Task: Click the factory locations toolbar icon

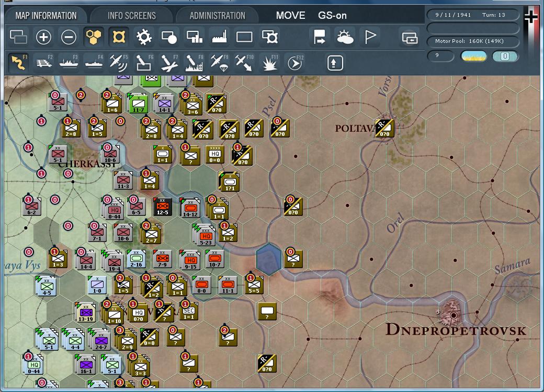Action: tap(219, 37)
